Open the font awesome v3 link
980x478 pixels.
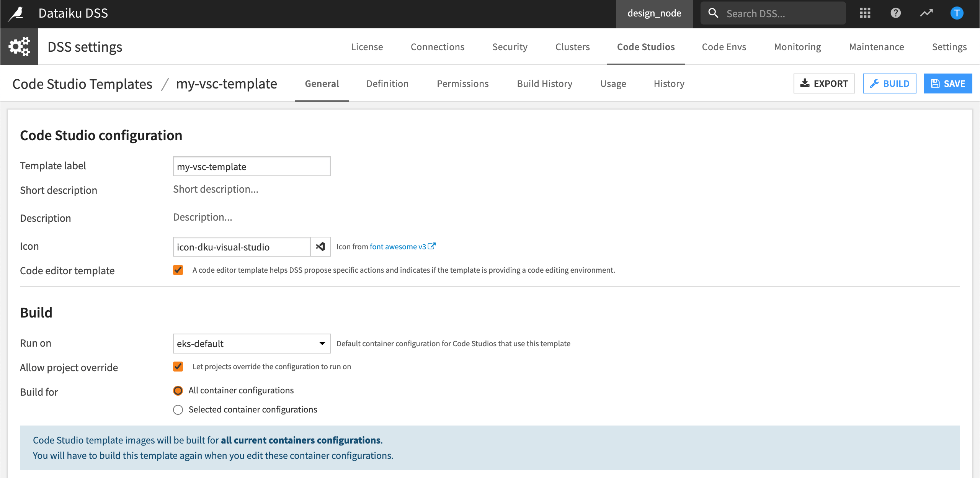pyautogui.click(x=398, y=246)
